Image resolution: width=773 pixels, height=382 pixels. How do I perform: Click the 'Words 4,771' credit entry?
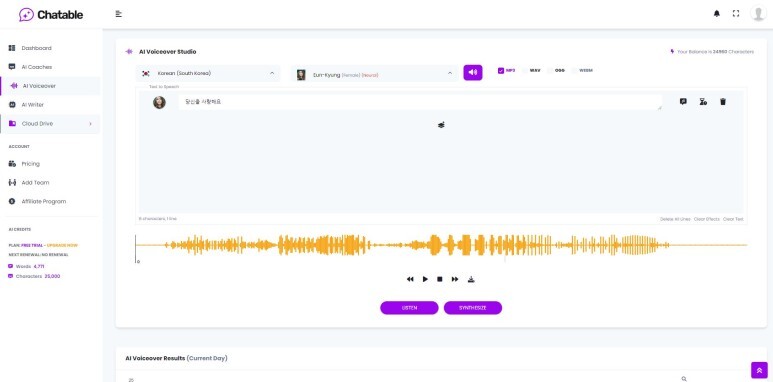click(26, 266)
